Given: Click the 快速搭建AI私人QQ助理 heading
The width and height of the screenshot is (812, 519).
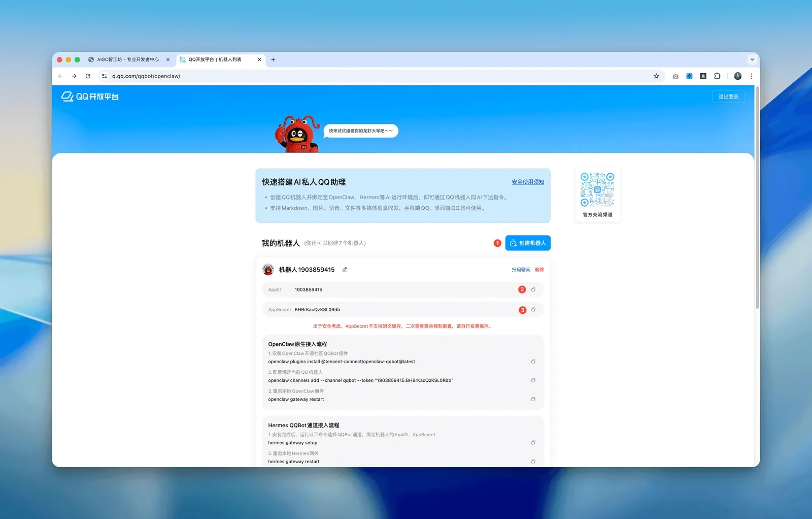Looking at the screenshot, I should pos(304,182).
